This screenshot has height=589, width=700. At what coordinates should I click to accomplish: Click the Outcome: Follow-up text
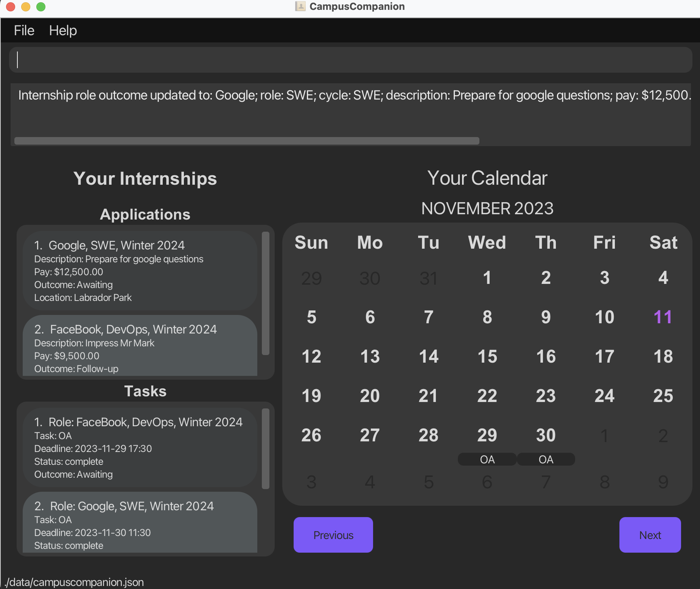(76, 369)
